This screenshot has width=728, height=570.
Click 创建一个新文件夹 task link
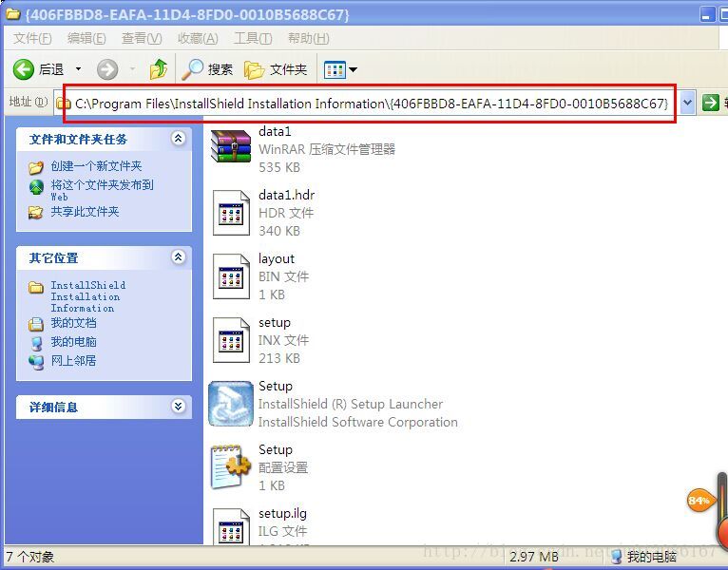pyautogui.click(x=96, y=165)
